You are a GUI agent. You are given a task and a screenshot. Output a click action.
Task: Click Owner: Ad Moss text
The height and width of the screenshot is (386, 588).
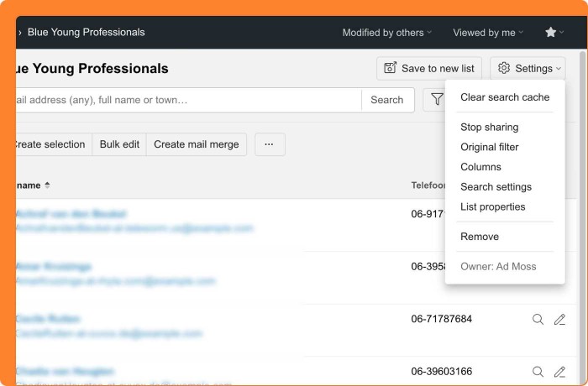[x=498, y=267]
